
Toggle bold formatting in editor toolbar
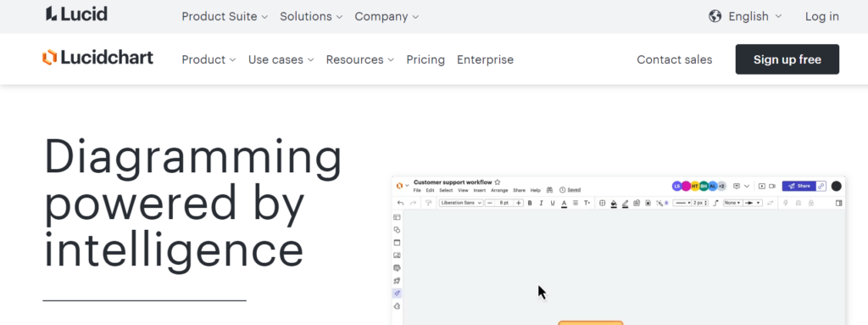point(530,203)
